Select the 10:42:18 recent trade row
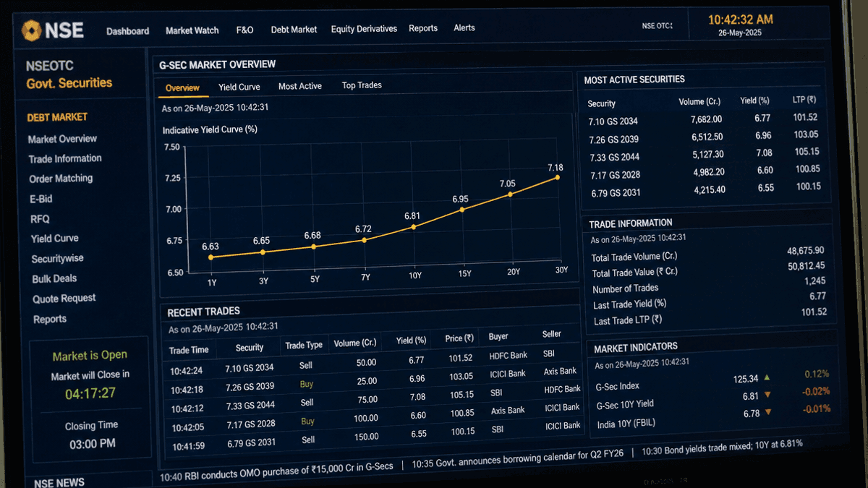This screenshot has height=488, width=868. 375,380
